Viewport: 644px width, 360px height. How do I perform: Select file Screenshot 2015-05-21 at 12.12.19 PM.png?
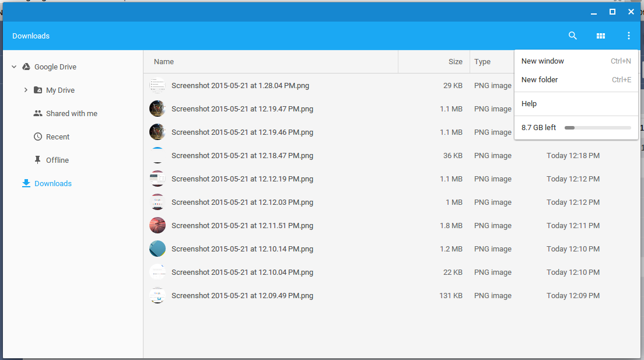pos(242,179)
